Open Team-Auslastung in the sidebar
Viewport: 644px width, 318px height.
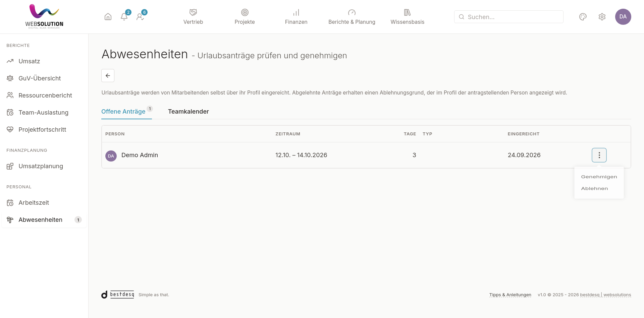click(x=44, y=113)
